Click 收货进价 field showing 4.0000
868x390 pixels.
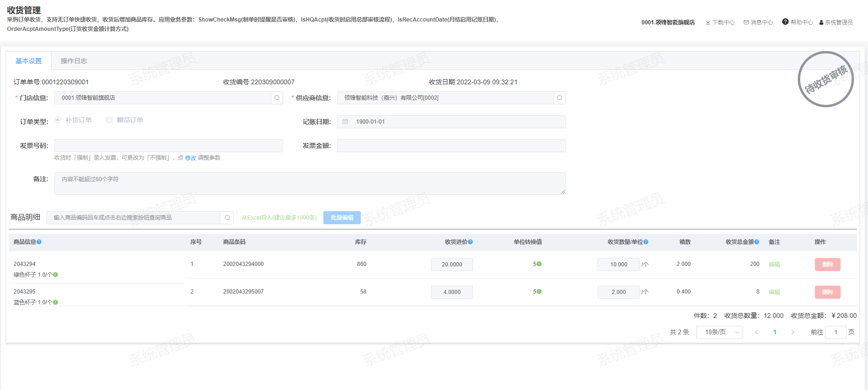pos(452,292)
